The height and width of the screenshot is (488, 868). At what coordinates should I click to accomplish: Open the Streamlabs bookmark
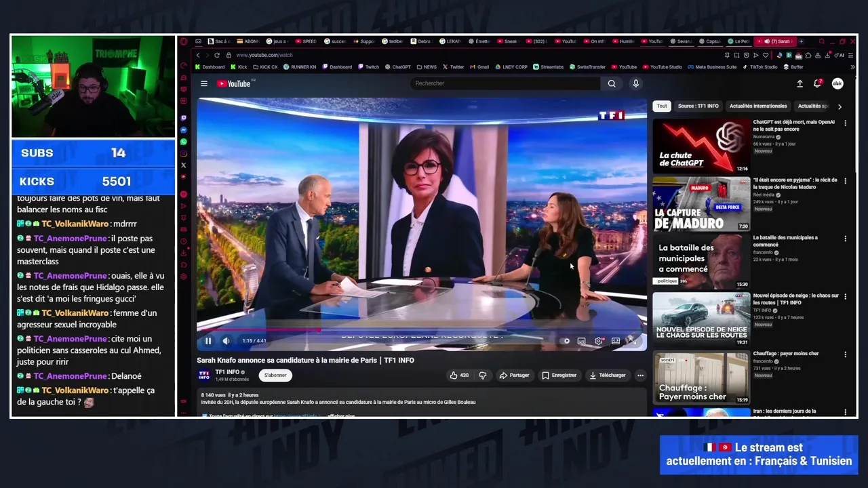point(548,67)
